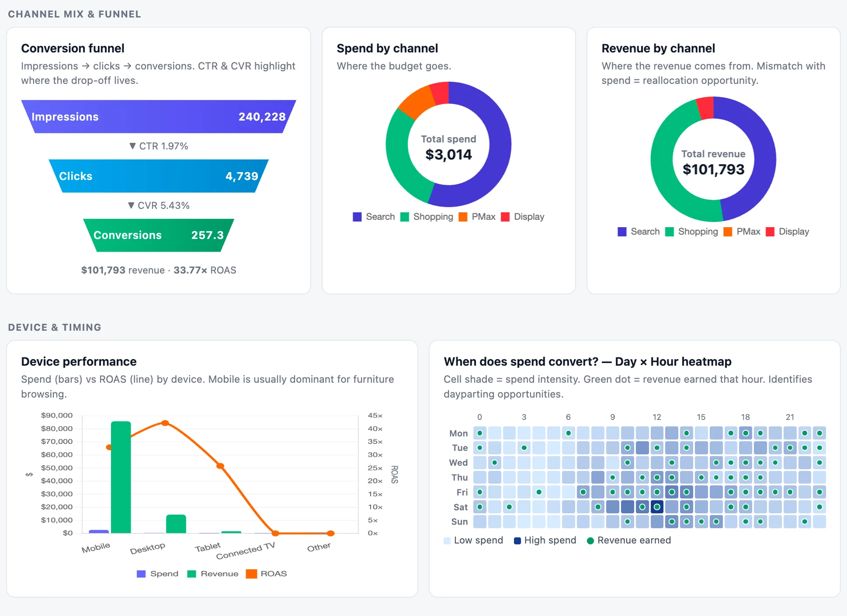Click the ROAS point at Other
This screenshot has width=847, height=616.
pos(331,533)
